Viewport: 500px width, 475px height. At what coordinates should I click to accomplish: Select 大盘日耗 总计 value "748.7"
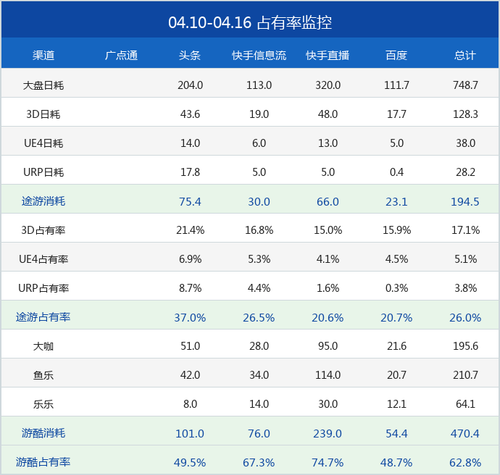click(465, 85)
